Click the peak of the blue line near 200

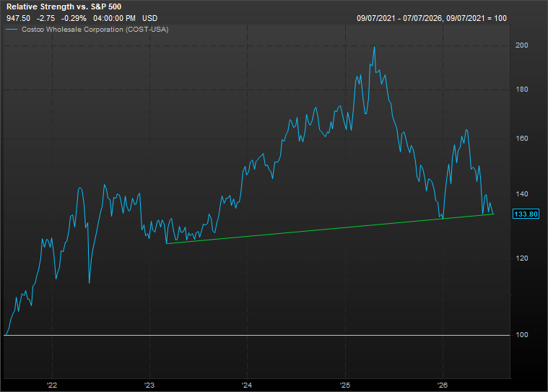[374, 47]
